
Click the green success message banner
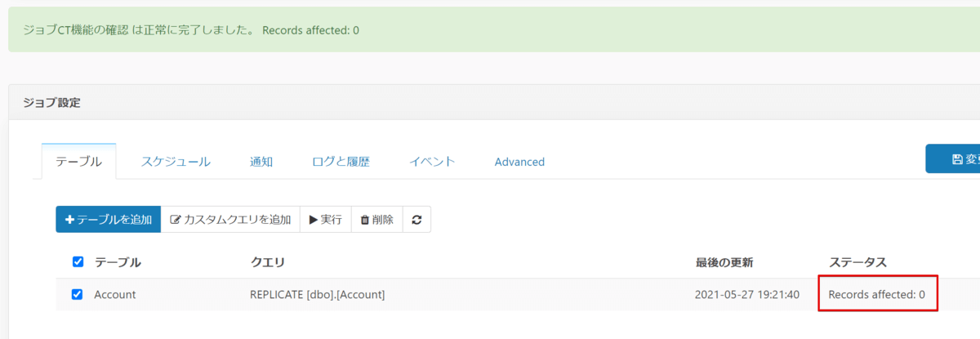pos(490,30)
